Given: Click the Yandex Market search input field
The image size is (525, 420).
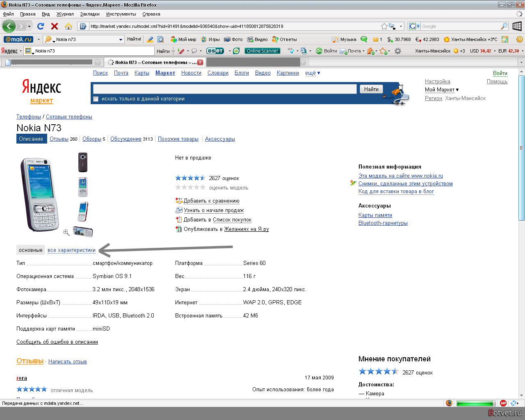Looking at the screenshot, I should click(x=225, y=89).
